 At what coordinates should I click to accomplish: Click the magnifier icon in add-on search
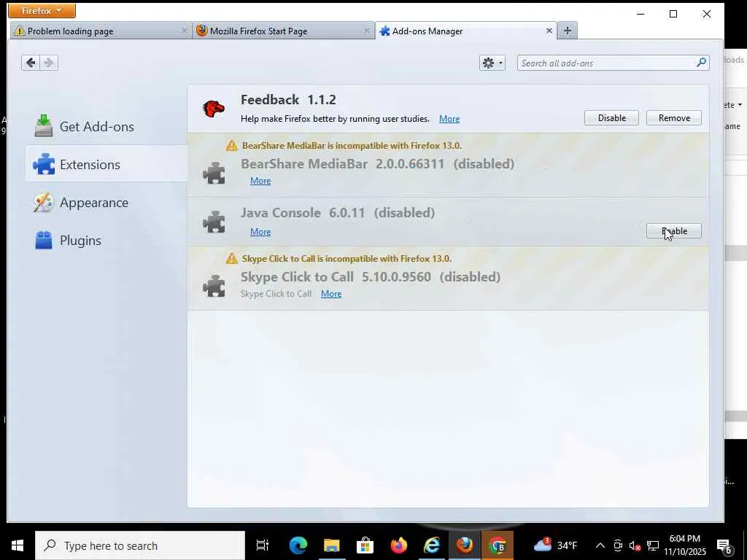coord(701,63)
